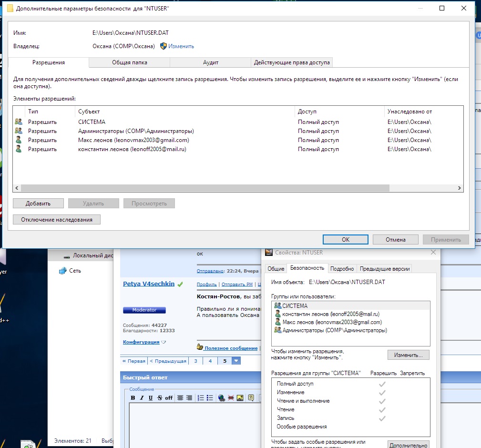Select Сеть in the Explorer navigation pane
Screen dimensions: 481x448
[75, 271]
